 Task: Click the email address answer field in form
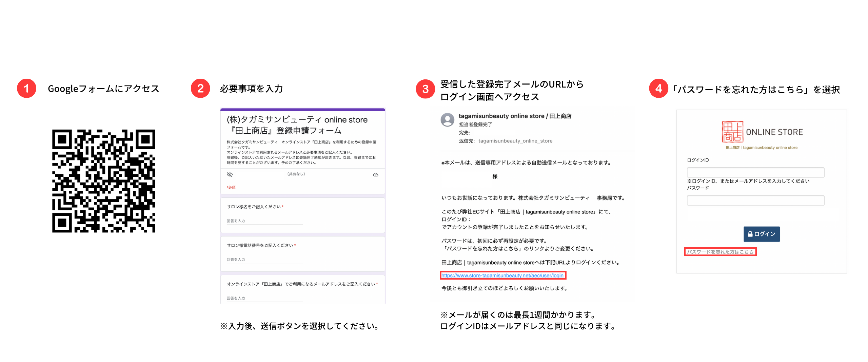tap(264, 298)
